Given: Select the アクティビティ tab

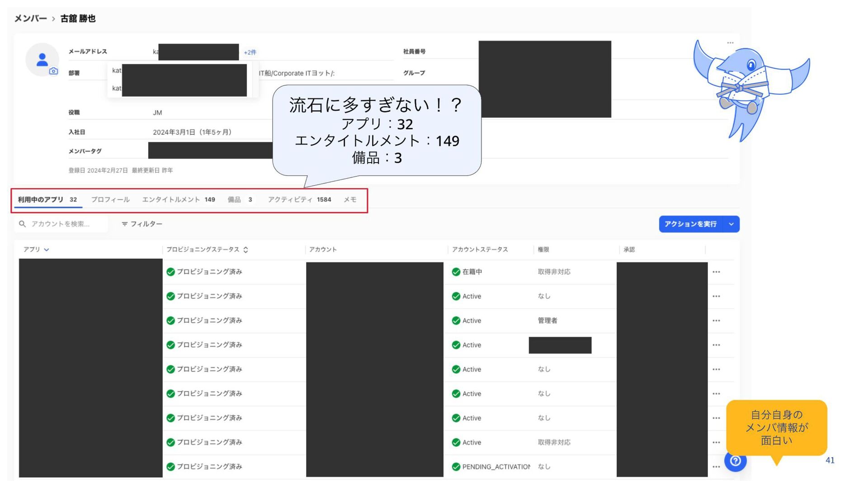Looking at the screenshot, I should click(x=299, y=200).
